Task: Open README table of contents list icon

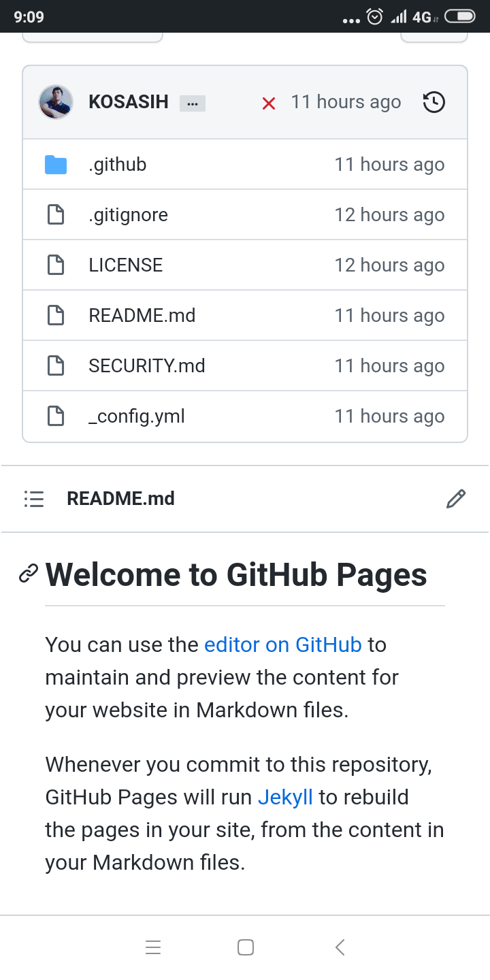Action: (34, 499)
